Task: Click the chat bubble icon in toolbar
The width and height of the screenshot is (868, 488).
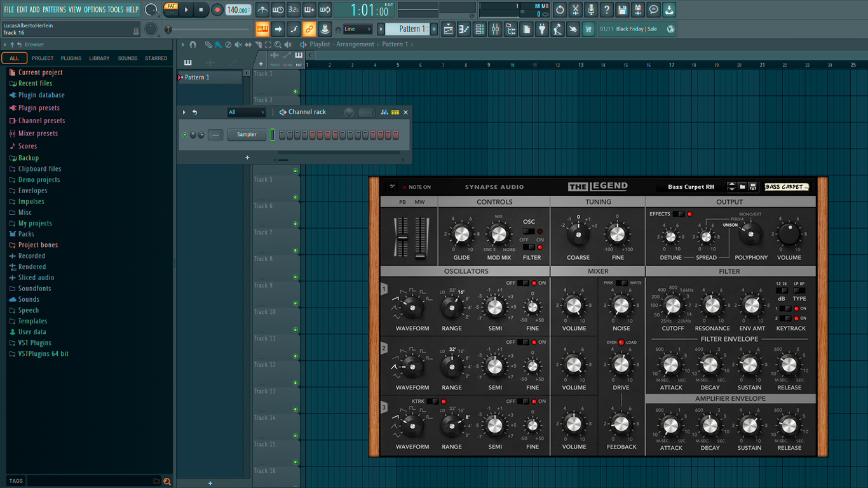Action: click(x=653, y=10)
